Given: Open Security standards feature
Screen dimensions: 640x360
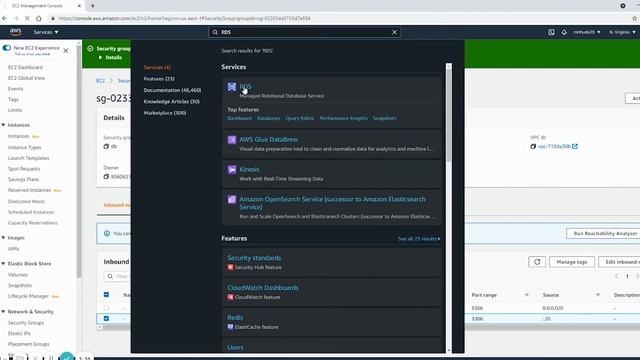Looking at the screenshot, I should coord(254,258).
